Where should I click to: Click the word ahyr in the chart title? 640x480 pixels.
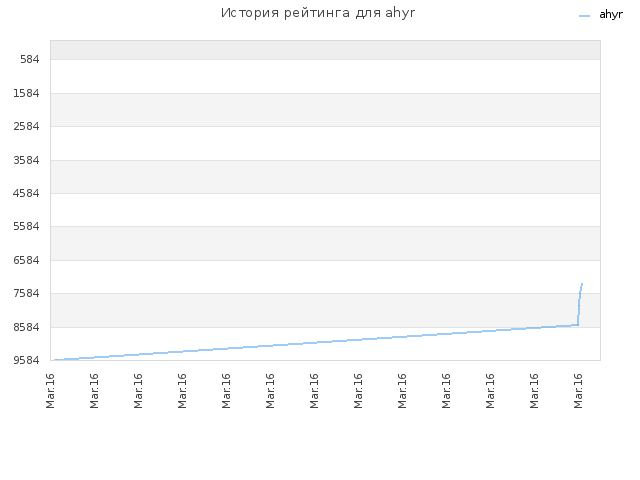coord(400,13)
